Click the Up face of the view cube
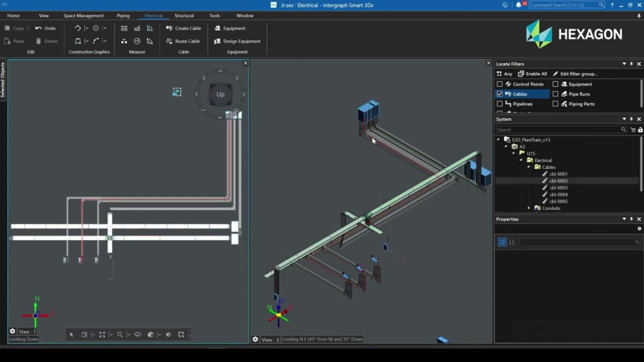Viewport: 644px width, 362px height. coord(221,94)
